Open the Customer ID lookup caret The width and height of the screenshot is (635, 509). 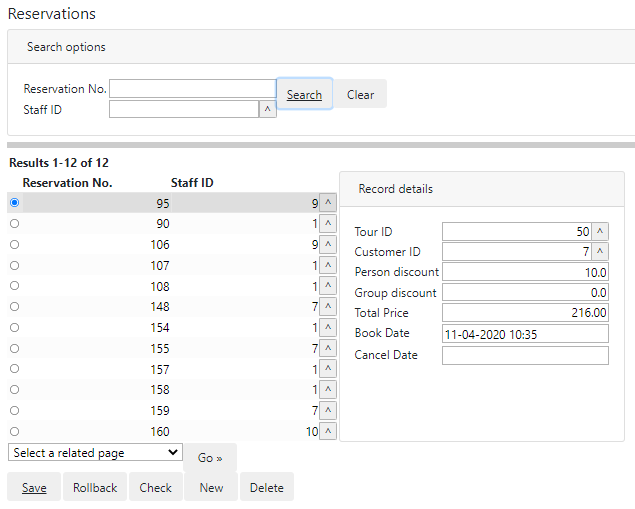point(600,251)
